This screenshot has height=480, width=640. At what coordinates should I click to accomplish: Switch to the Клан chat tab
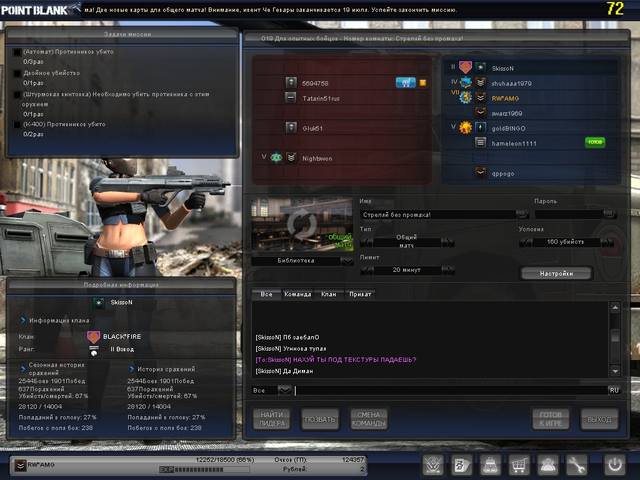[329, 294]
